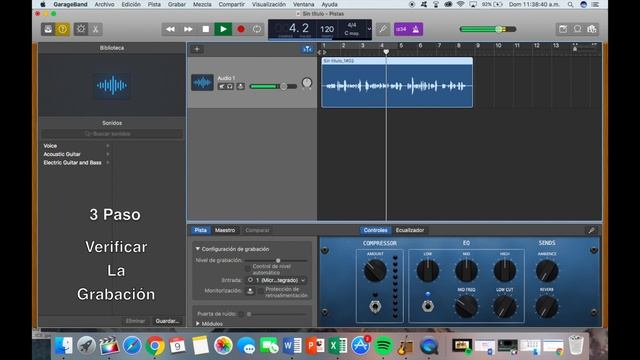Open Google Chrome from the Dock
The image size is (640, 360).
click(155, 346)
